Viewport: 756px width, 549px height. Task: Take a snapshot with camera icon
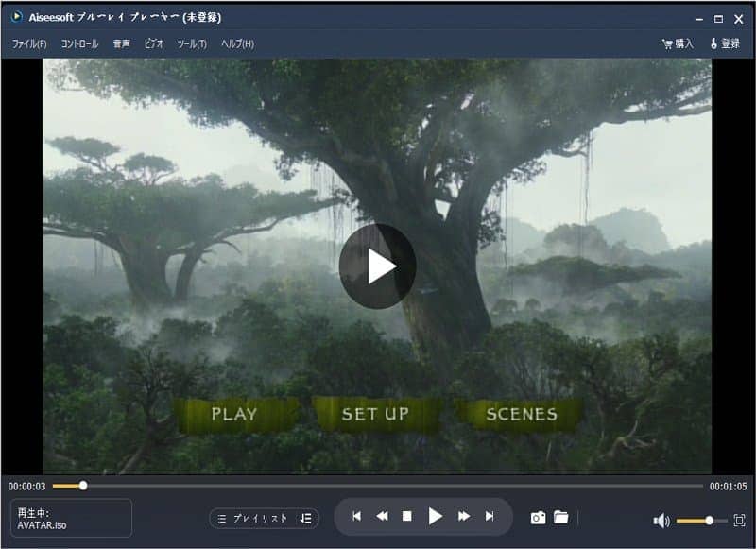[538, 518]
